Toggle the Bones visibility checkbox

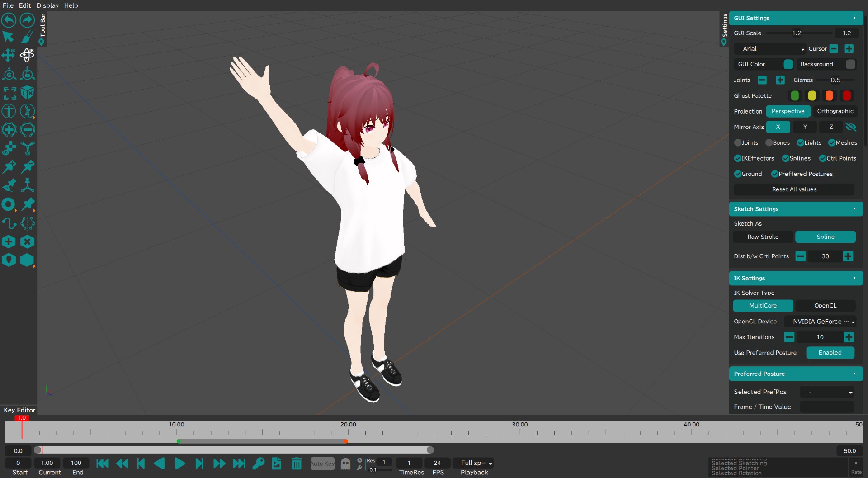click(x=769, y=143)
